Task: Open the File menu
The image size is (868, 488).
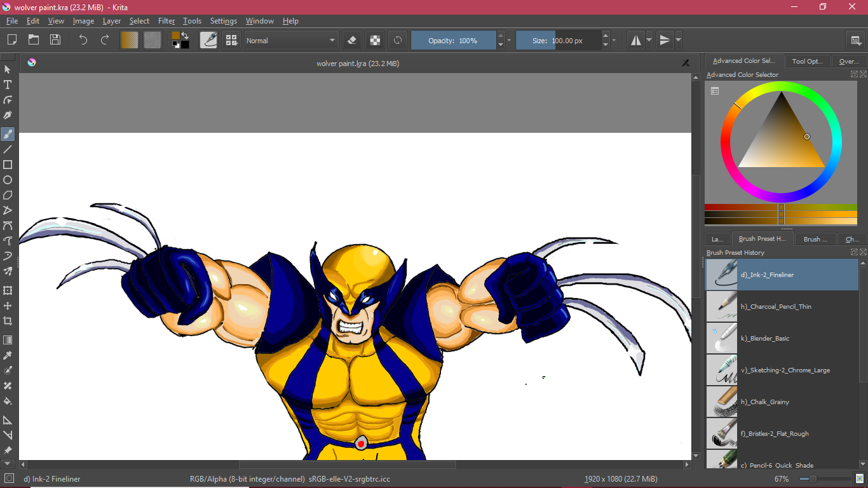Action: pos(12,21)
